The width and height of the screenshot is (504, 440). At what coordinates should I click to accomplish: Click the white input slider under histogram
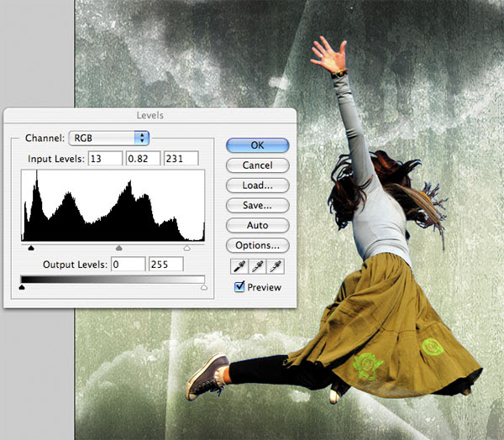(186, 248)
